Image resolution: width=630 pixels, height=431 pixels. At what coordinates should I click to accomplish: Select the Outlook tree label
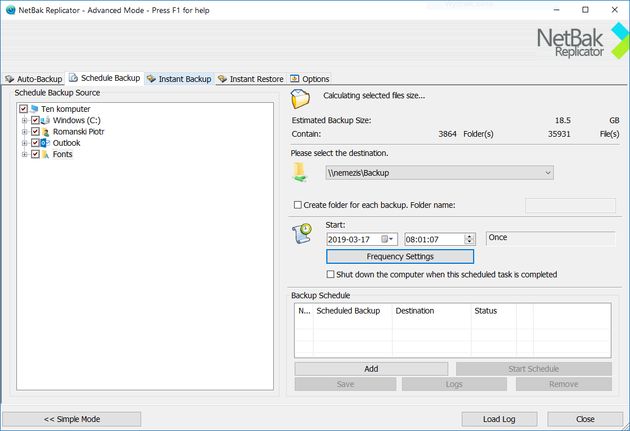(x=66, y=143)
